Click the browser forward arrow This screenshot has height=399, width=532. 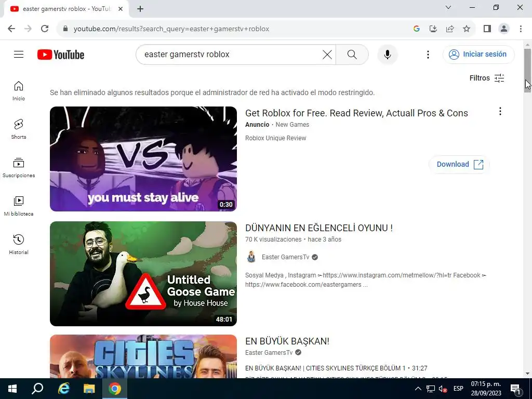[28, 29]
